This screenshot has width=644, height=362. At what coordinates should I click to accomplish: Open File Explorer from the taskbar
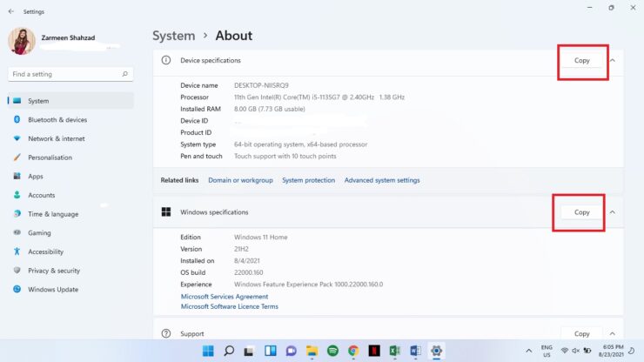pos(312,351)
